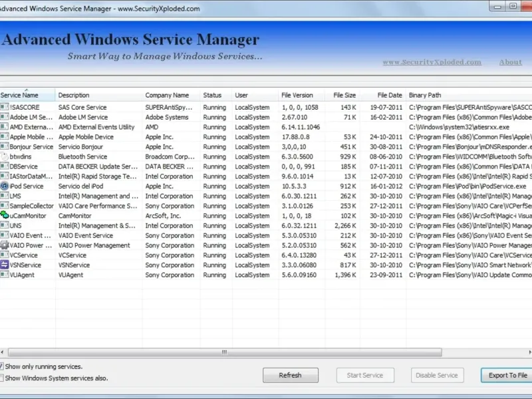Click the Start Service button

(x=365, y=375)
